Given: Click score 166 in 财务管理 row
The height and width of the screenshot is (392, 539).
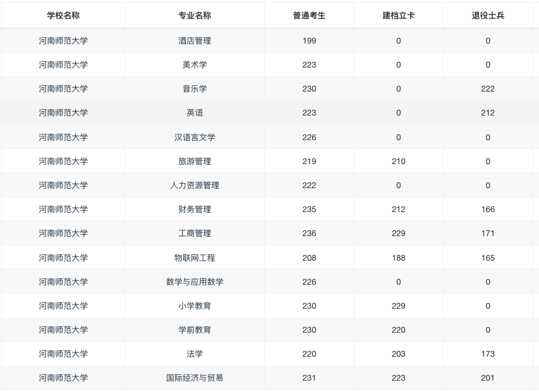Looking at the screenshot, I should coord(488,210).
